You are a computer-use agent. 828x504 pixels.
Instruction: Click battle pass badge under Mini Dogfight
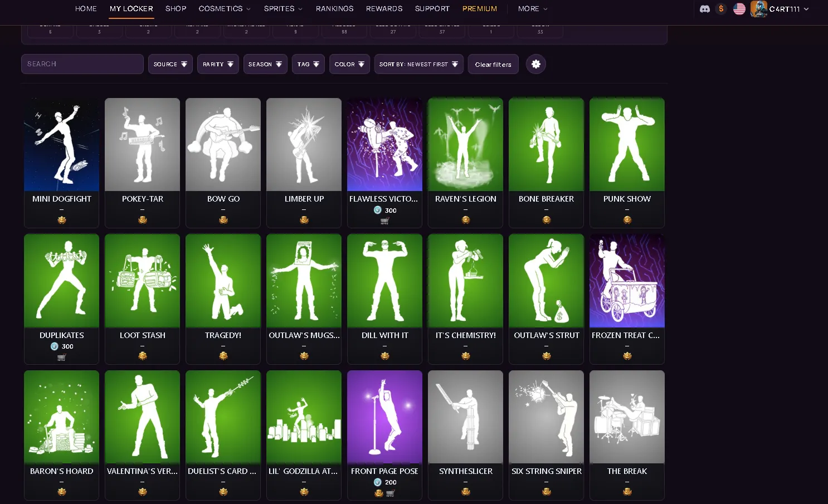62,220
